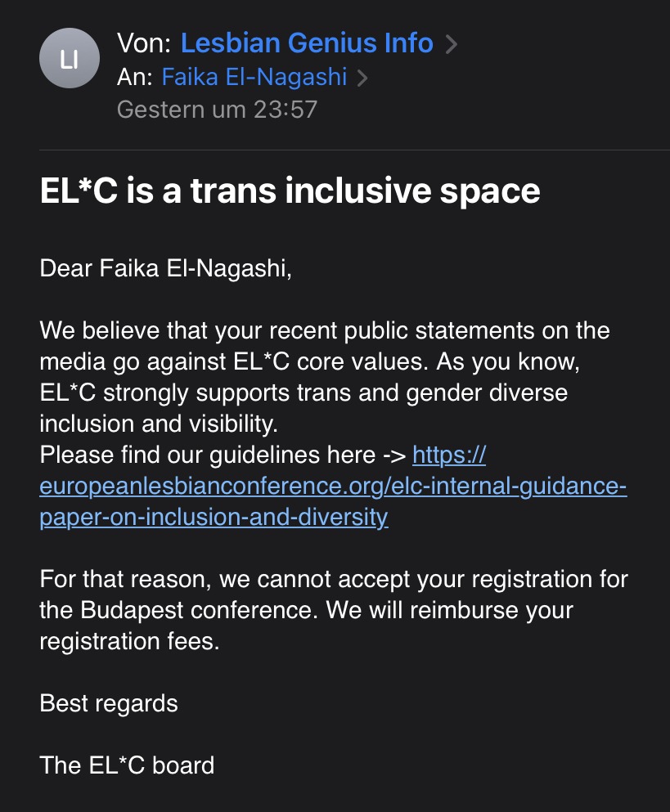Image resolution: width=670 pixels, height=812 pixels.
Task: Click the "An:" label
Action: [136, 77]
